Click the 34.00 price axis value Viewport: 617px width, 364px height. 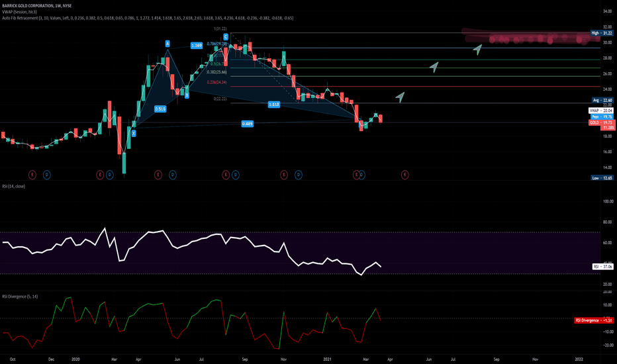click(x=607, y=11)
